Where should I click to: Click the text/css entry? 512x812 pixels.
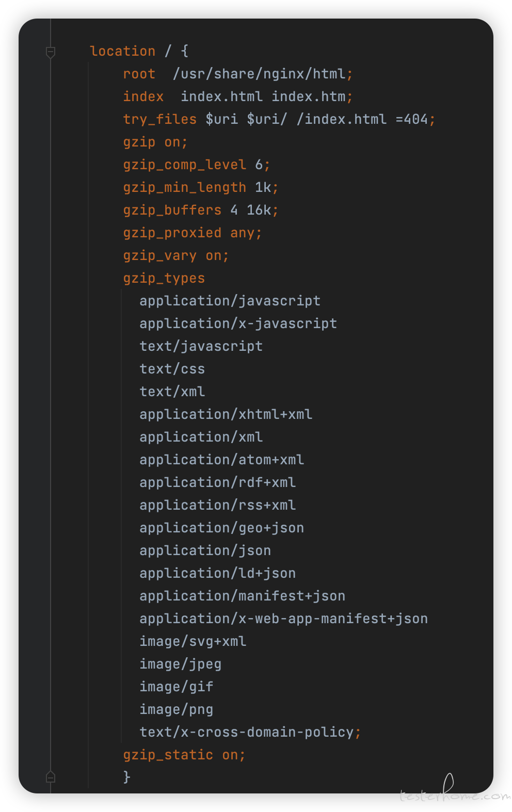point(172,369)
